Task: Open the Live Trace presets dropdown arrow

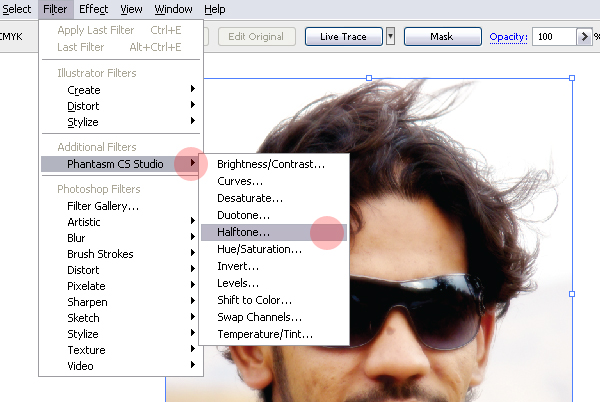Action: 390,37
